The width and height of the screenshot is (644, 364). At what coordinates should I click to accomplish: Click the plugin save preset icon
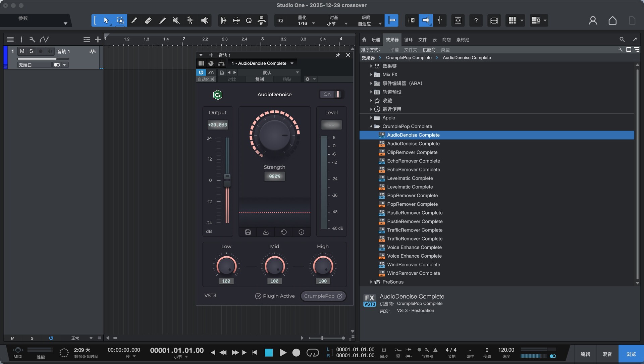[x=248, y=232]
